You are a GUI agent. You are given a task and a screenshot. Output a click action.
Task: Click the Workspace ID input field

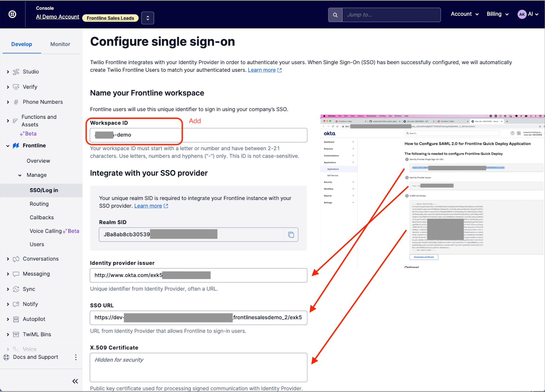click(x=199, y=135)
